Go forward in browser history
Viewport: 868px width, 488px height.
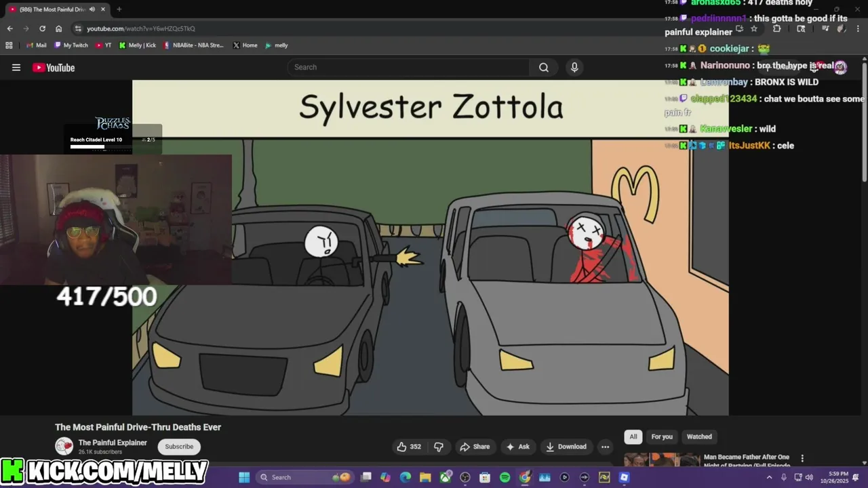click(x=26, y=28)
